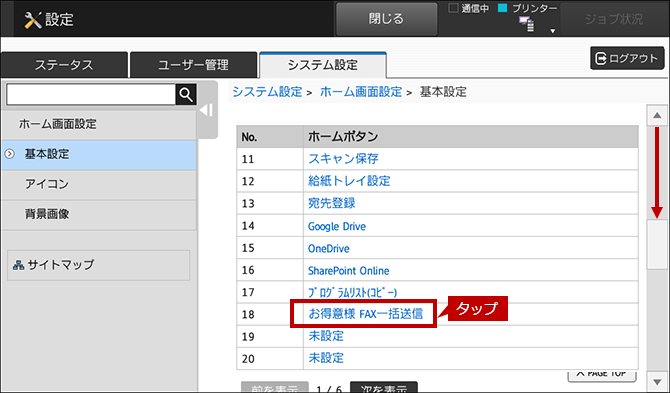Click the 閉じる button
The height and width of the screenshot is (393, 670).
pyautogui.click(x=386, y=19)
